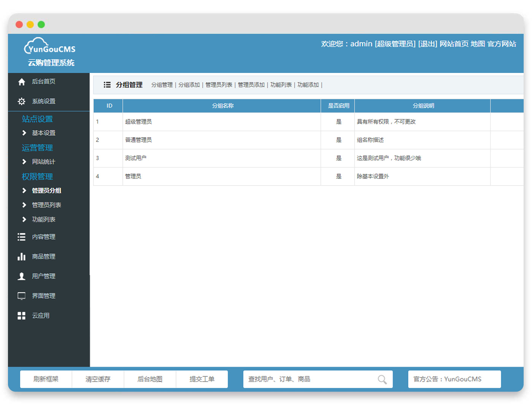Click 运营管理 section heading
The height and width of the screenshot is (405, 532).
point(37,148)
